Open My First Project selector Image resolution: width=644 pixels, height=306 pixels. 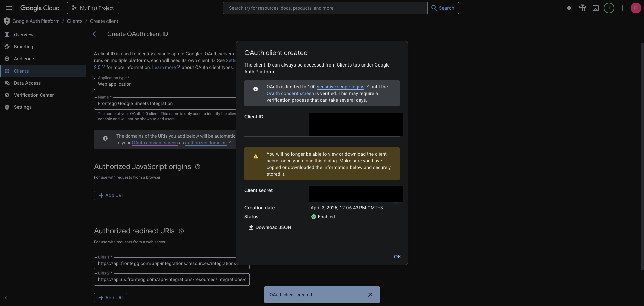(93, 8)
